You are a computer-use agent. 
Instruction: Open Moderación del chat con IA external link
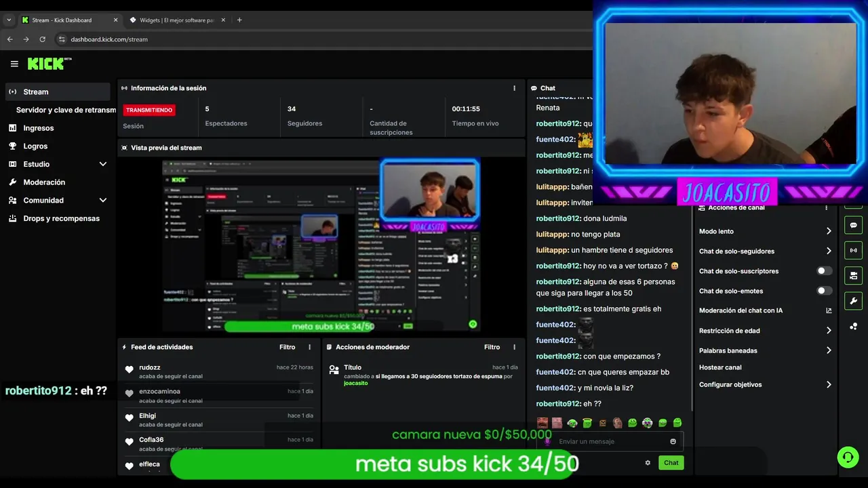pos(829,310)
